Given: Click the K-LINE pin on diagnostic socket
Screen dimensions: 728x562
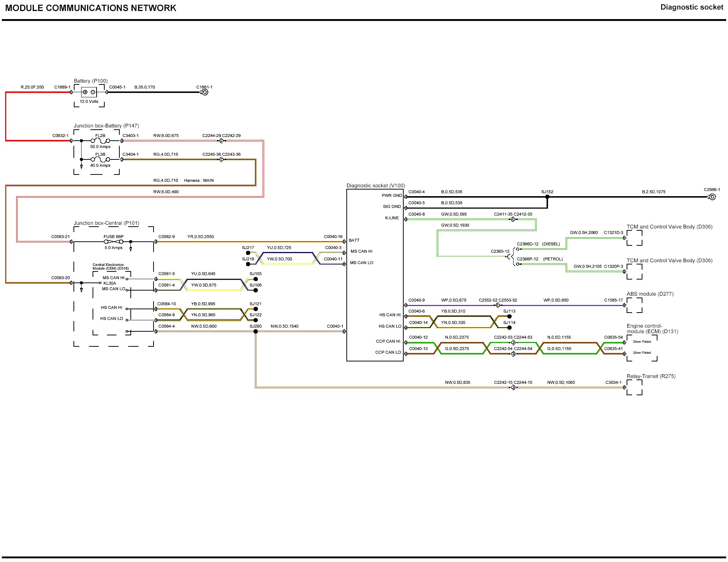Looking at the screenshot, I should 392,218.
